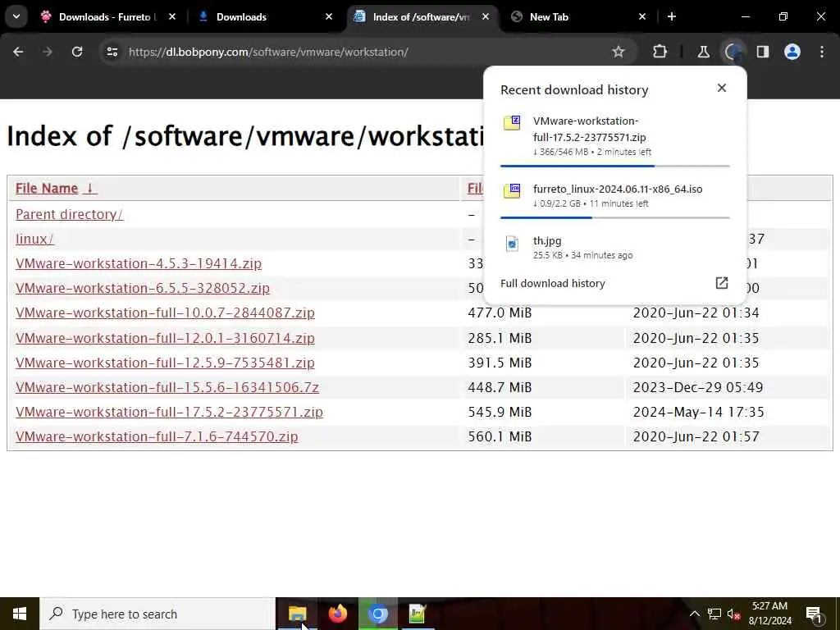
Task: Open Firefox from taskbar
Action: click(x=337, y=614)
